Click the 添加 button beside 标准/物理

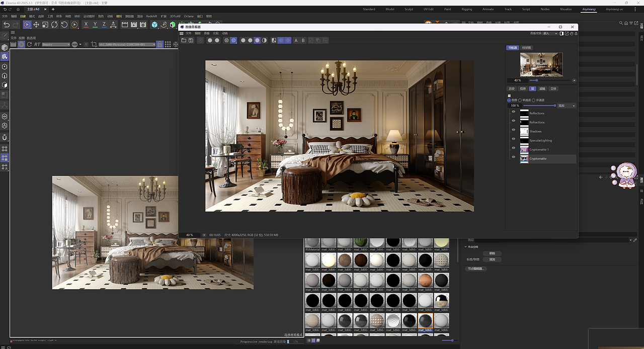(492, 259)
